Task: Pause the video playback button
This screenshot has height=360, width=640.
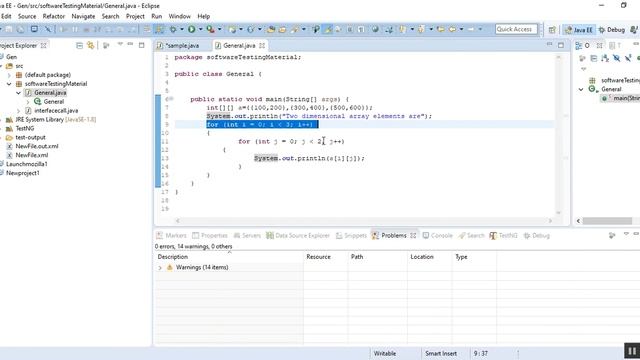Action: point(632,351)
